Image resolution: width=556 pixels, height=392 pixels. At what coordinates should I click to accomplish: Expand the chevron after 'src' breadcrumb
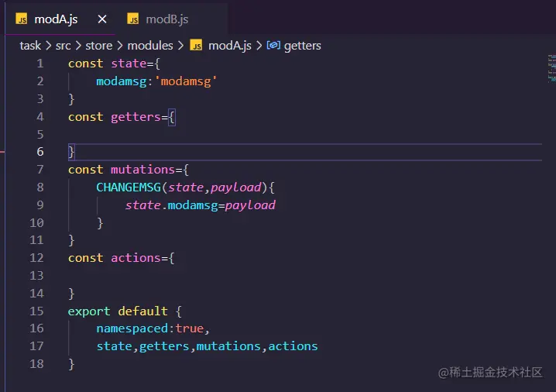click(x=78, y=46)
